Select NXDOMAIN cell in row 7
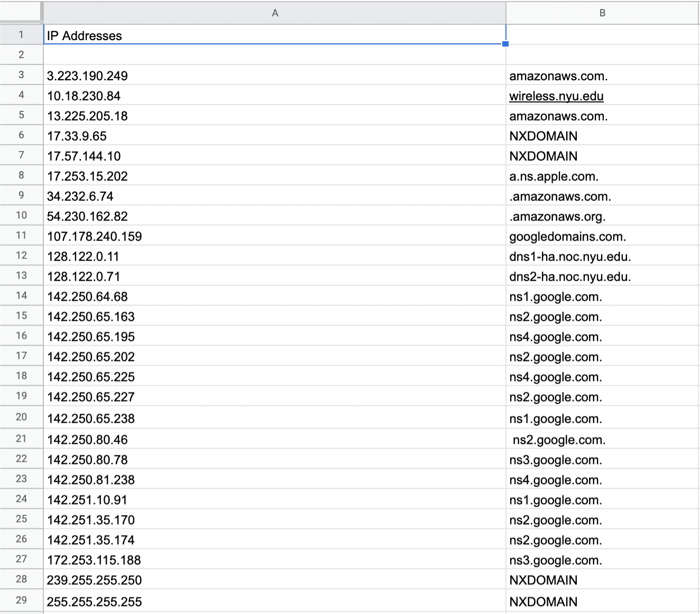 (x=603, y=156)
